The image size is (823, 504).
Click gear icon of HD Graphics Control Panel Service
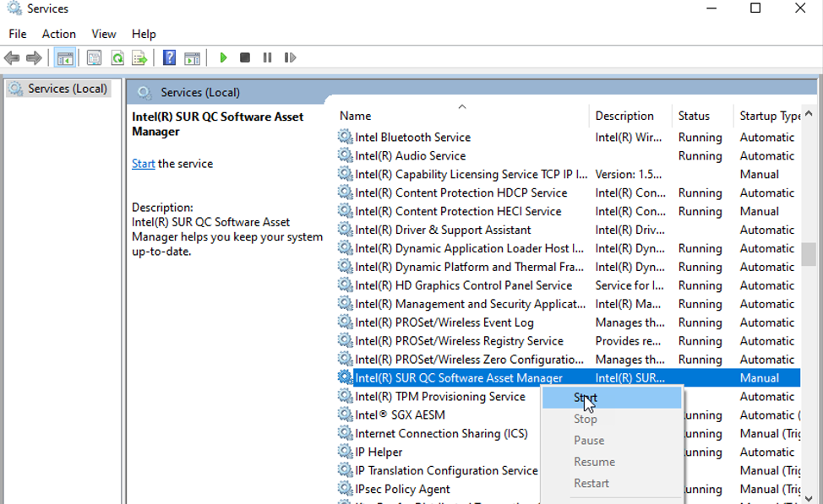[345, 285]
